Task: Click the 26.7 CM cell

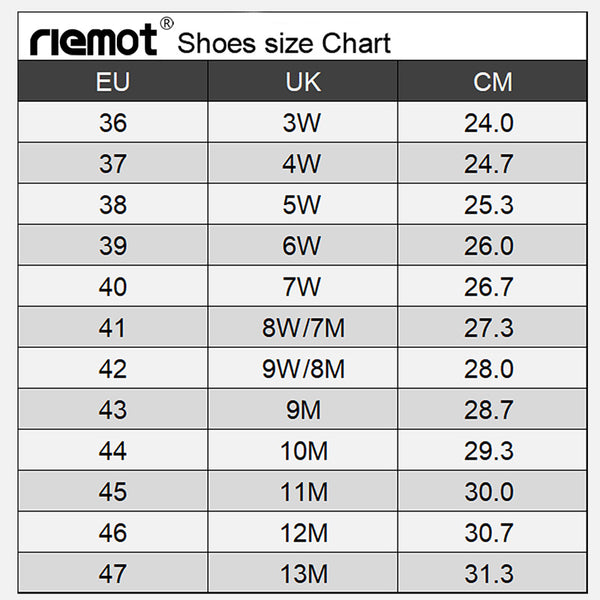Action: 489,286
